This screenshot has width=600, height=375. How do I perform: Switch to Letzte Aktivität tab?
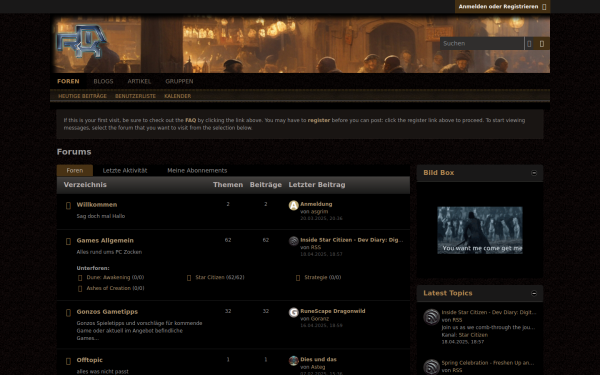click(125, 171)
